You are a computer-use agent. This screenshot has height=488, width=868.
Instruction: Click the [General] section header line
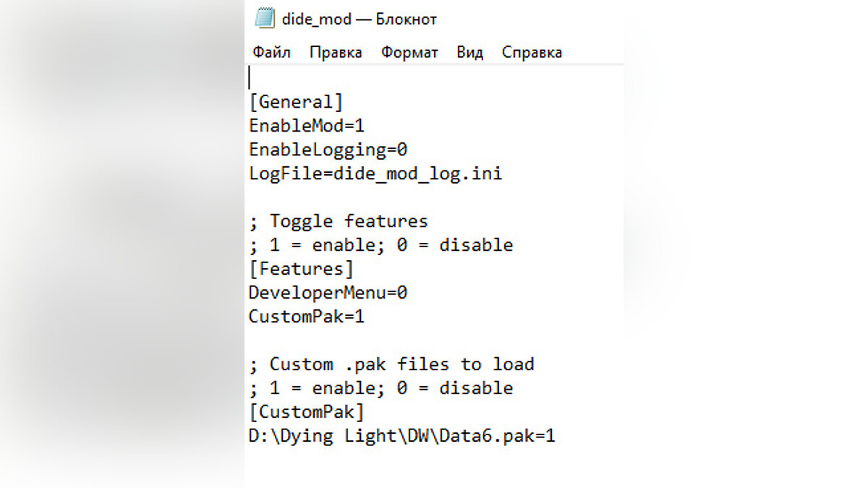tap(296, 101)
